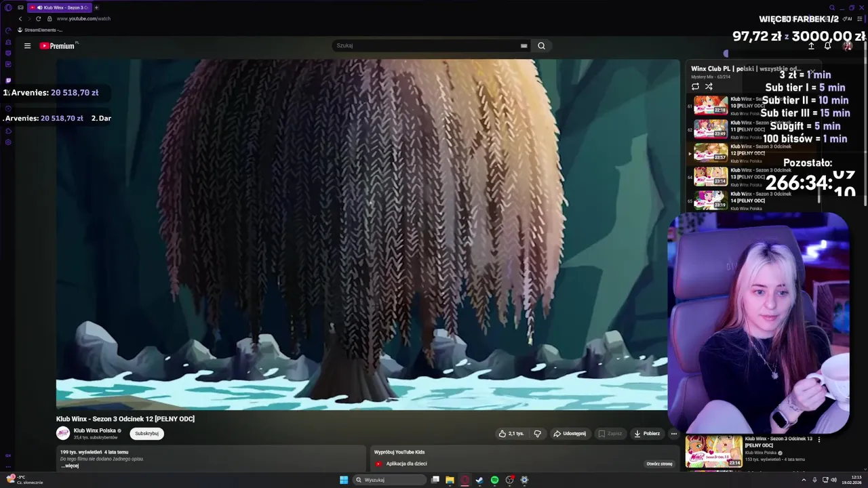This screenshot has width=868, height=488.
Task: Click the Udostępnij share button
Action: (570, 433)
